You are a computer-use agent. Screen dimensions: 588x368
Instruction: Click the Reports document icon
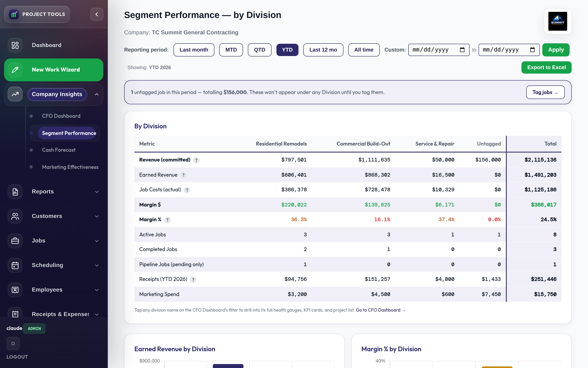click(15, 192)
